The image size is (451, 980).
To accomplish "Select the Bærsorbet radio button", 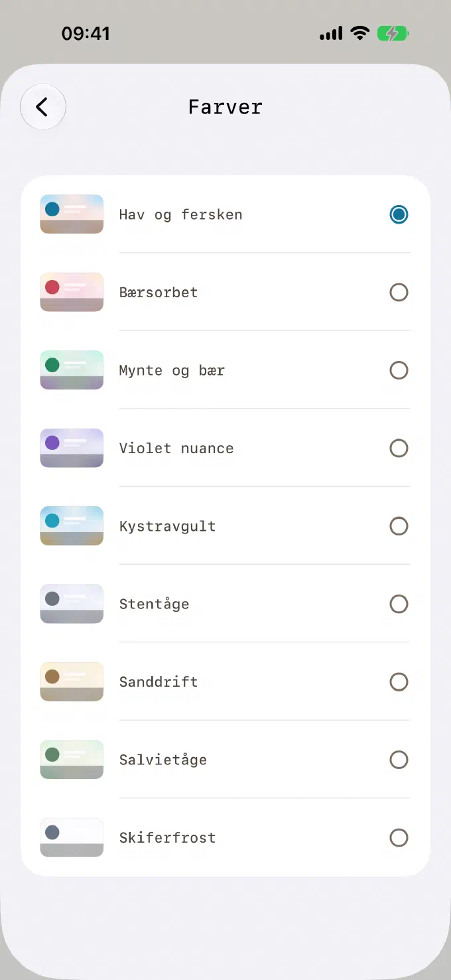I will coord(399,293).
